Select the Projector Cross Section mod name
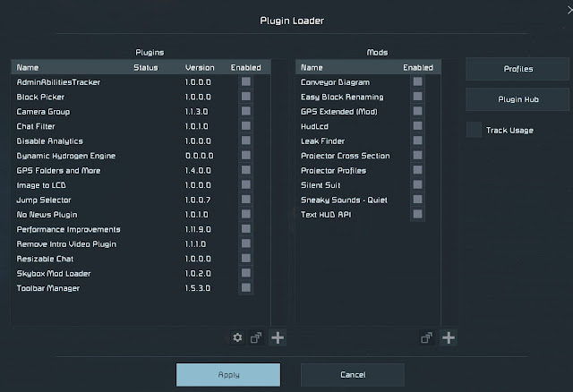This screenshot has height=392, width=573. pos(346,156)
